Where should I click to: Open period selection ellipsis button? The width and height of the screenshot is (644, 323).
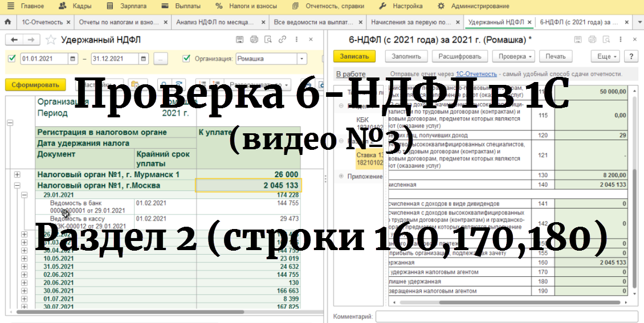(160, 59)
